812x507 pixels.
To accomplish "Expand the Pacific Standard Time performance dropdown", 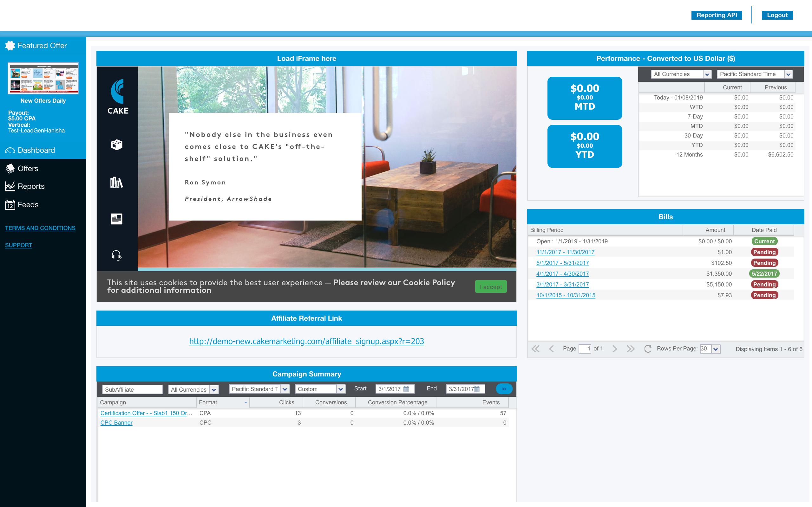I will pyautogui.click(x=788, y=74).
